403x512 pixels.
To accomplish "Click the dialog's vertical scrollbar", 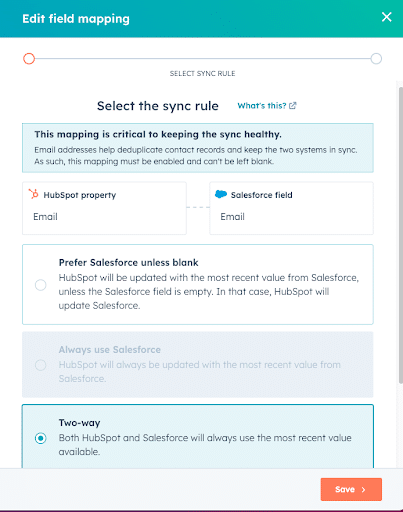I will [x=401, y=235].
